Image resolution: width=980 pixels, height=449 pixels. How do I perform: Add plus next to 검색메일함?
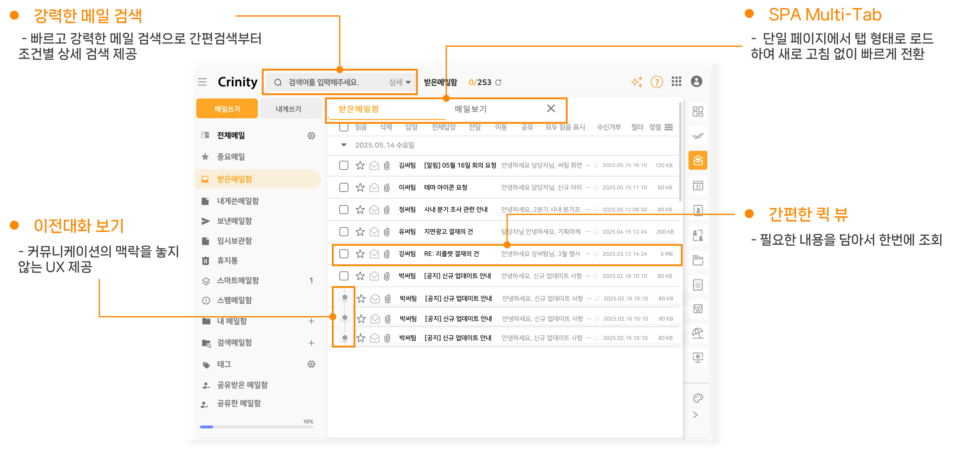tap(311, 342)
